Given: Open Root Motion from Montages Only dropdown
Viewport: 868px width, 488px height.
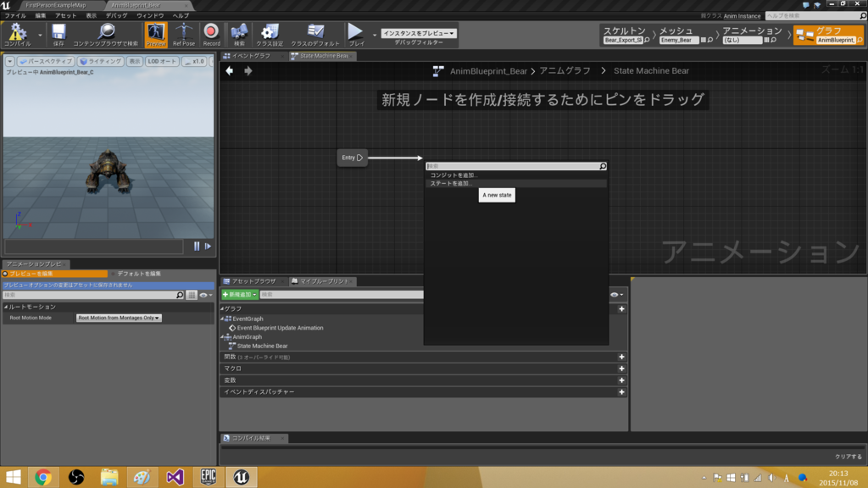Looking at the screenshot, I should [x=119, y=318].
